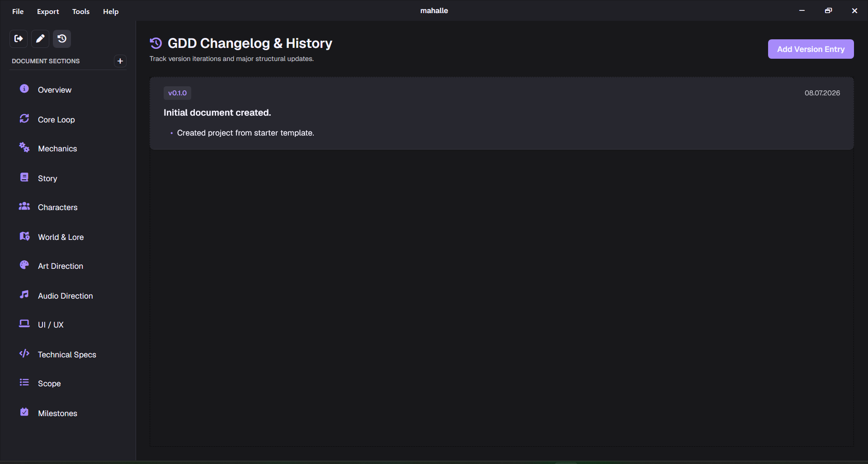Click the v0.1.0 version badge

(x=177, y=93)
